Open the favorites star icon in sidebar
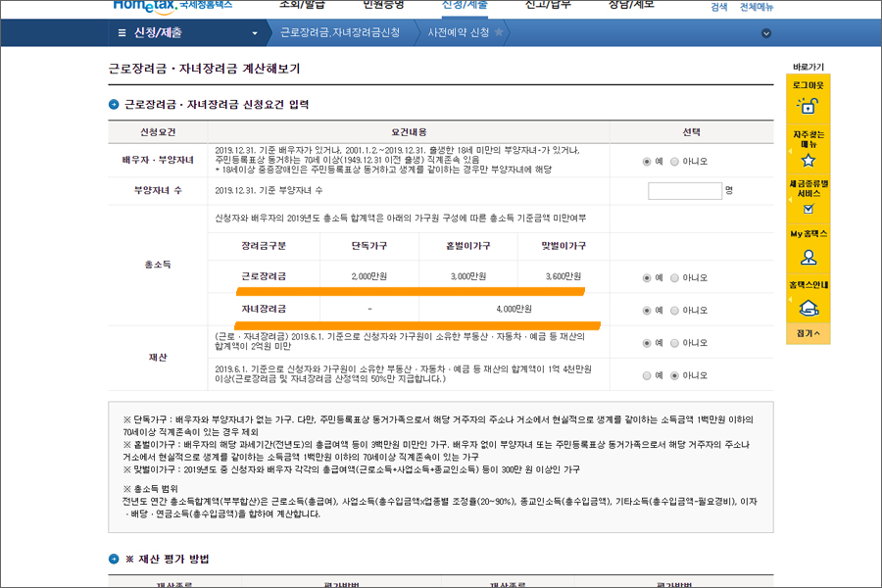The image size is (882, 588). [x=808, y=161]
